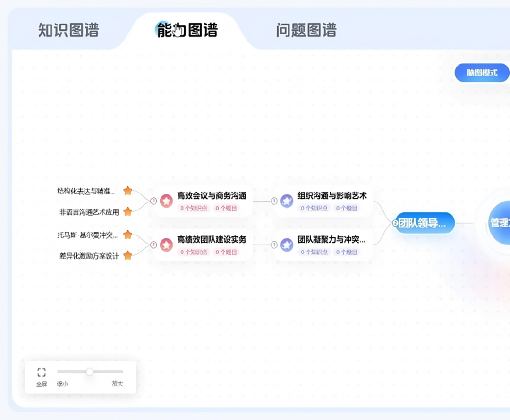510x420 pixels.
Task: Collapse children of 高效会议与商务沟通 node
Action: pos(153,201)
